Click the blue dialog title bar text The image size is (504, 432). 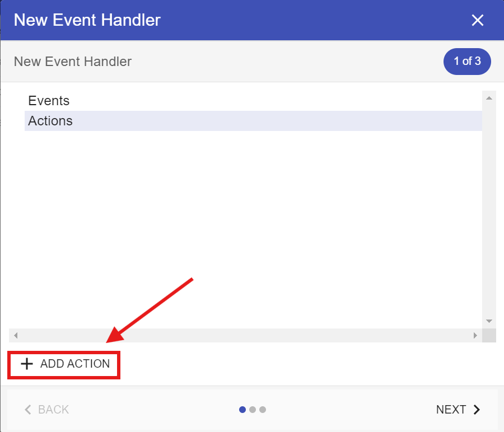87,21
